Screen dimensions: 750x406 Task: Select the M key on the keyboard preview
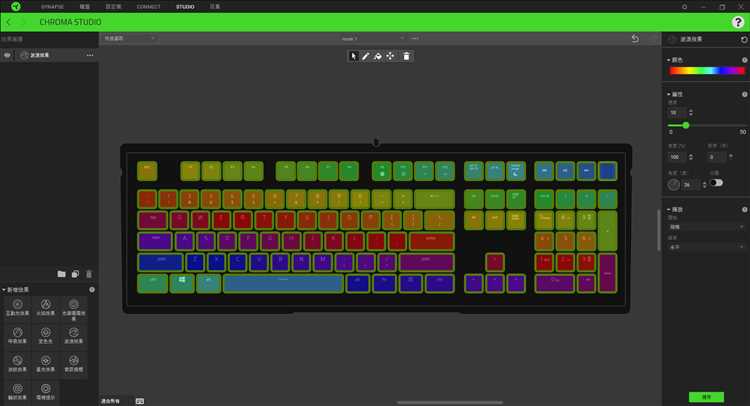(x=322, y=262)
